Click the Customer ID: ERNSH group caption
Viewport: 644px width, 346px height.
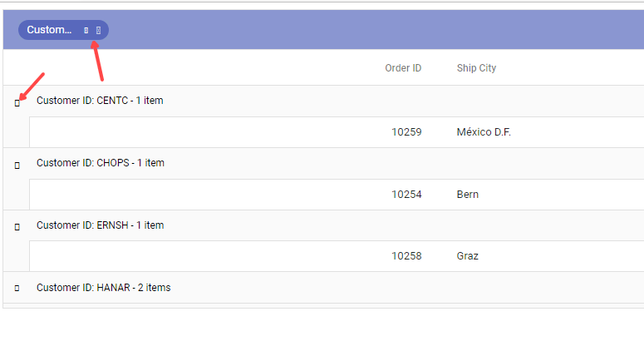point(101,225)
